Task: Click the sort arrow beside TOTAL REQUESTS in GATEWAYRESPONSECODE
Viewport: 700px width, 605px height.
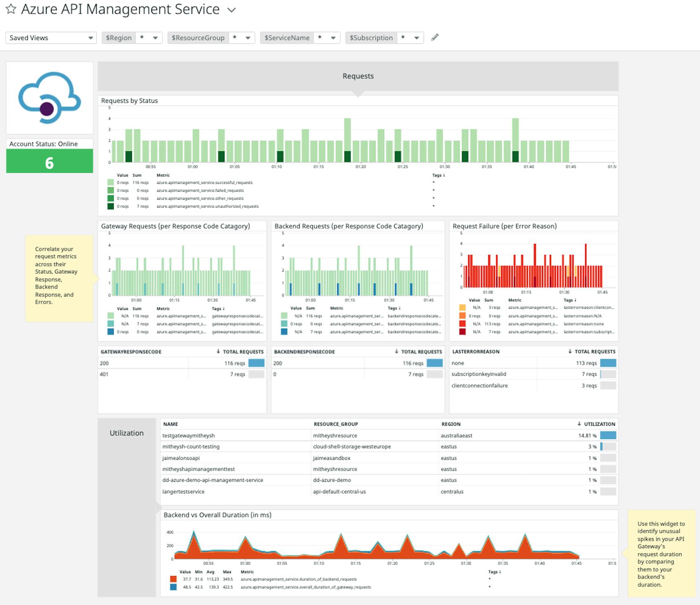Action: click(x=218, y=352)
